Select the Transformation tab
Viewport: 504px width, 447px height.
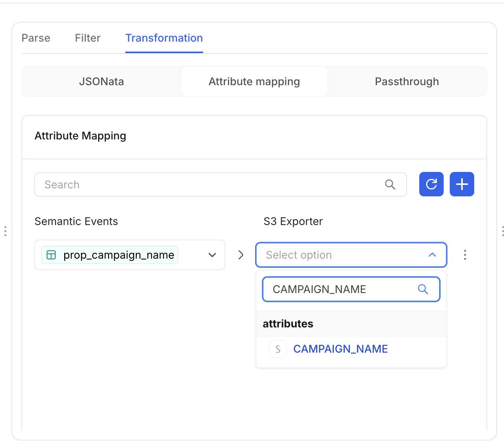(x=164, y=38)
